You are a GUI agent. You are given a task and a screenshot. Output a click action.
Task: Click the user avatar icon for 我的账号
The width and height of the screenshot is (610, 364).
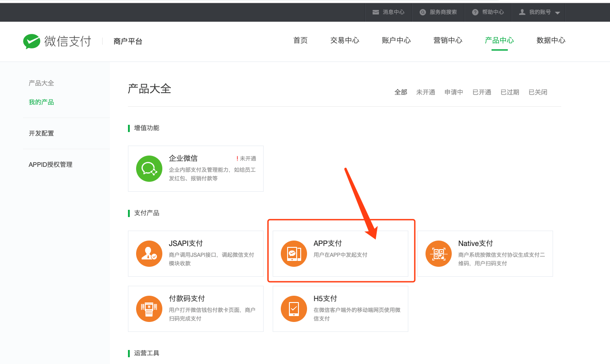point(522,12)
